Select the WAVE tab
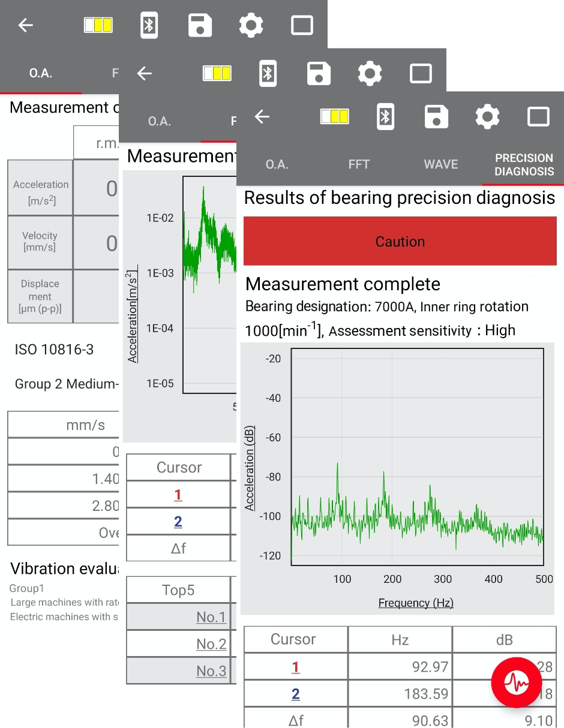The height and width of the screenshot is (728, 564). pyautogui.click(x=441, y=164)
